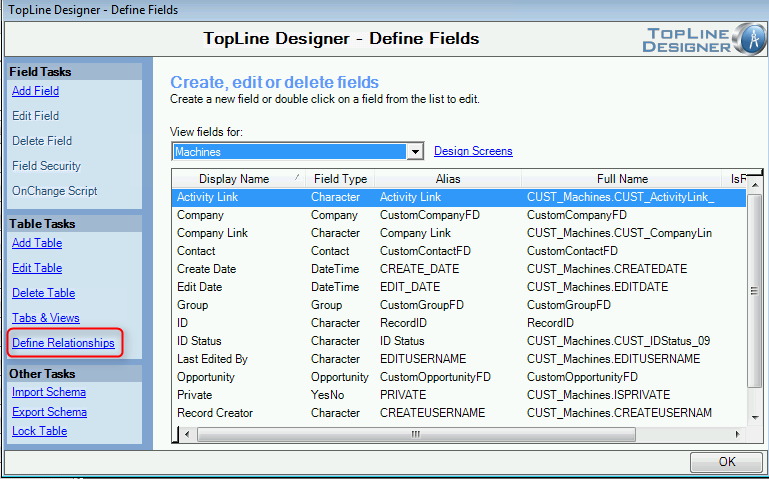Open the Design Screens link
This screenshot has width=769, height=479.
(473, 151)
